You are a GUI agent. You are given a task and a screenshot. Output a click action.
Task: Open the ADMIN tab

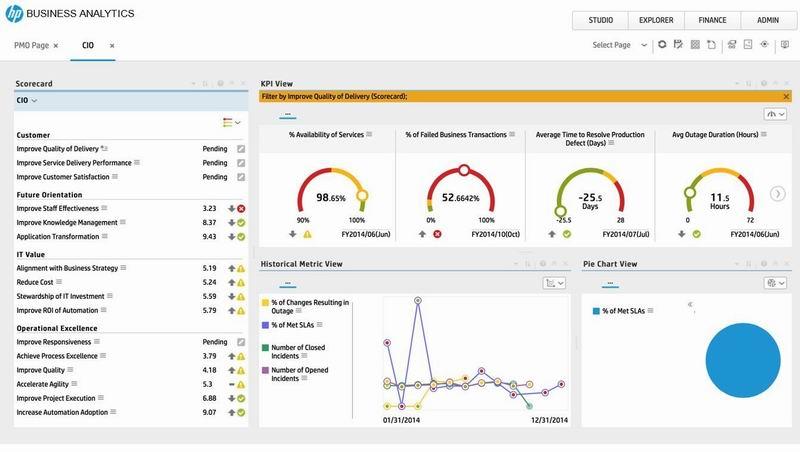click(768, 20)
